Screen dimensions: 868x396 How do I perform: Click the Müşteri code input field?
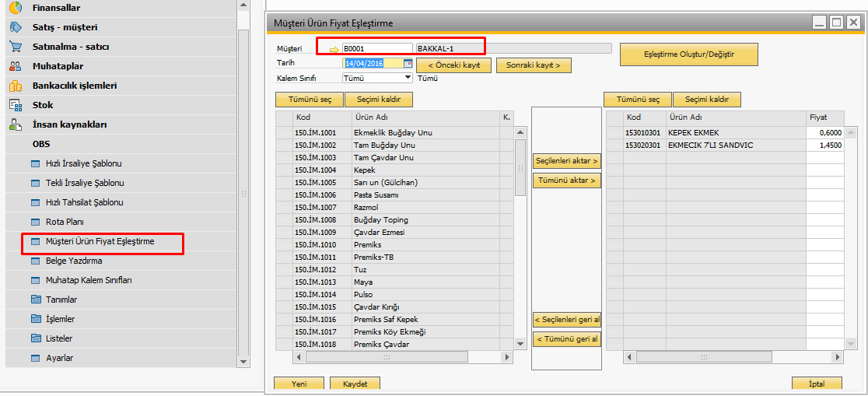(377, 49)
